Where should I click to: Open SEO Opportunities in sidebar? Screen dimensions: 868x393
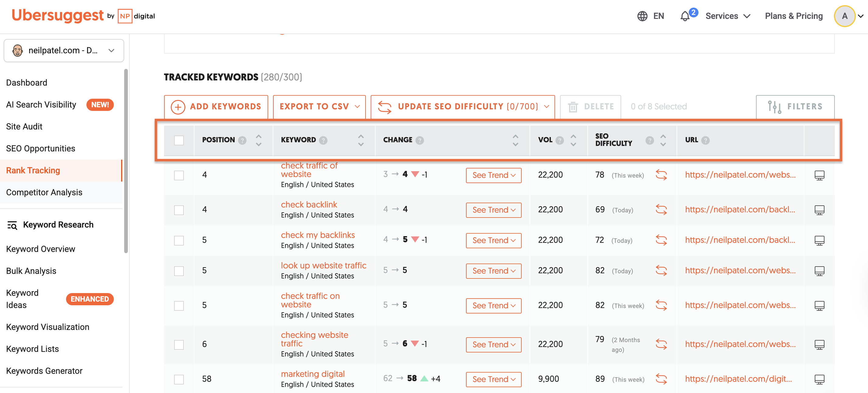(x=40, y=148)
